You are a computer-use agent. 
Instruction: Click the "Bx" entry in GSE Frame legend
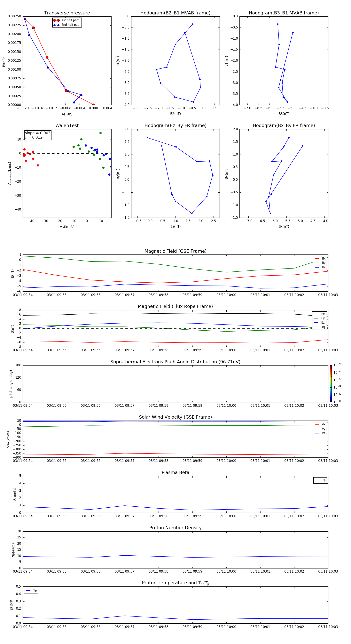(320, 259)
